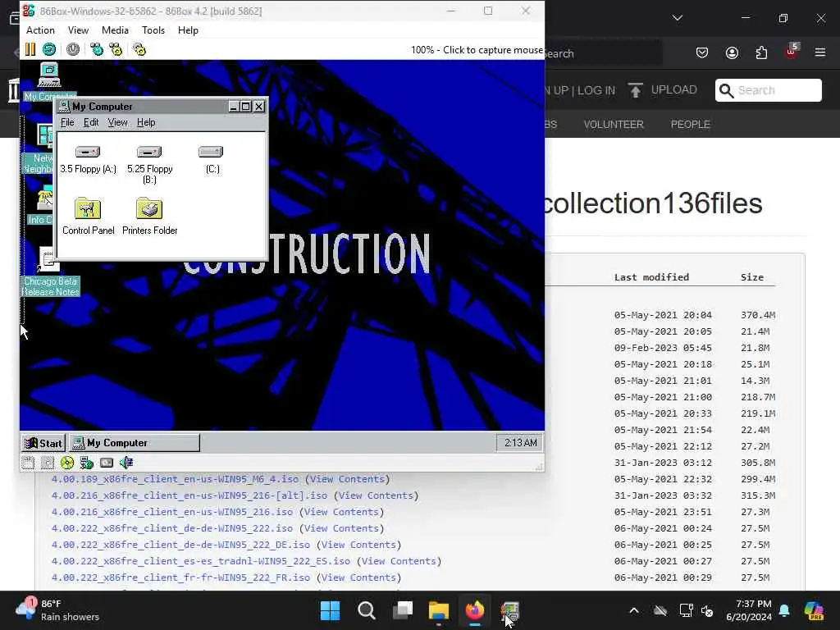
Task: Pause the 86Box emulation
Action: (x=30, y=50)
